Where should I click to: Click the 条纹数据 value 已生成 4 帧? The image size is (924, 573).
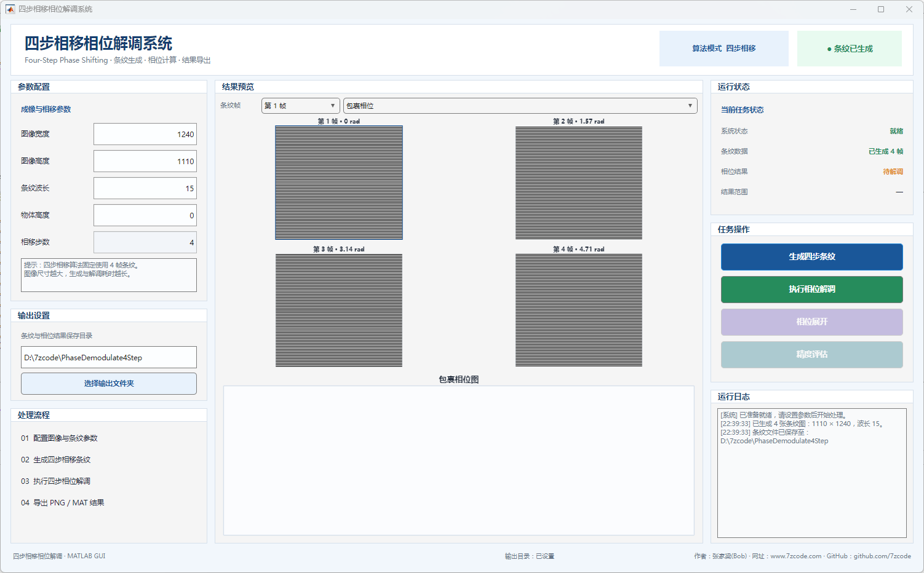(886, 151)
